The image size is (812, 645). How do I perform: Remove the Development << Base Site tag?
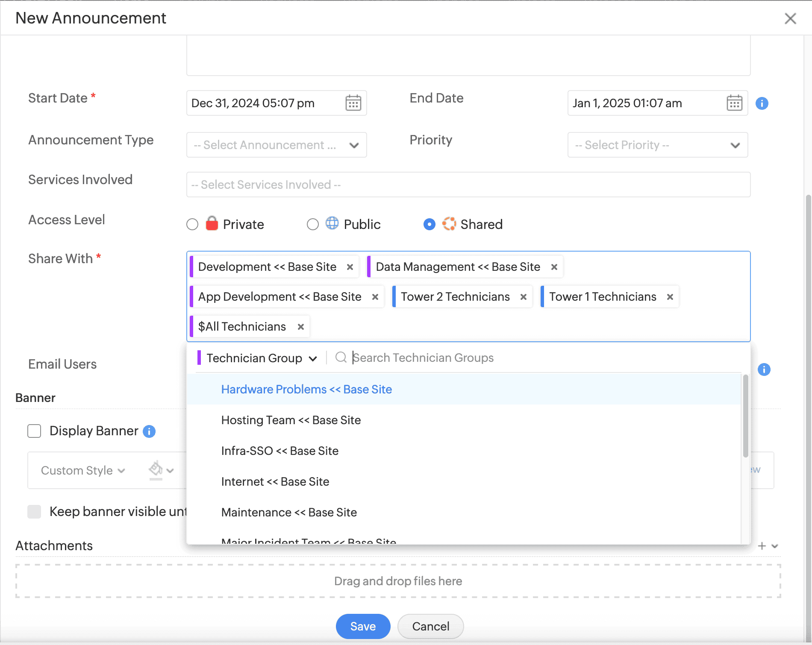tap(350, 267)
